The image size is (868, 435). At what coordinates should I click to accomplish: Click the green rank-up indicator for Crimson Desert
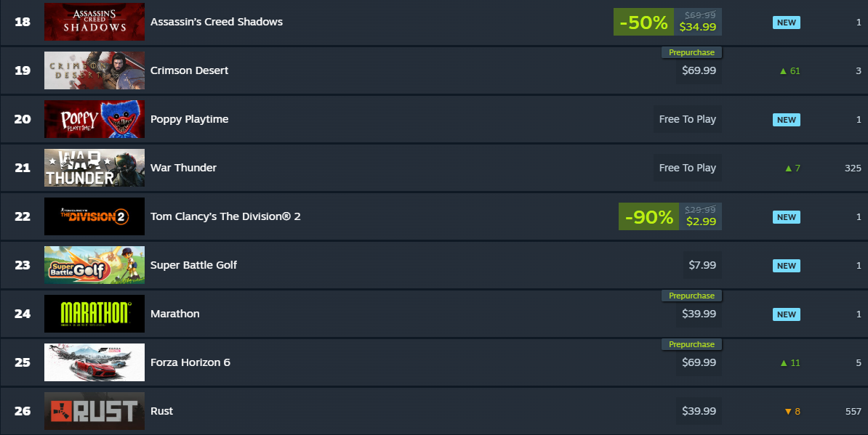pyautogui.click(x=789, y=70)
